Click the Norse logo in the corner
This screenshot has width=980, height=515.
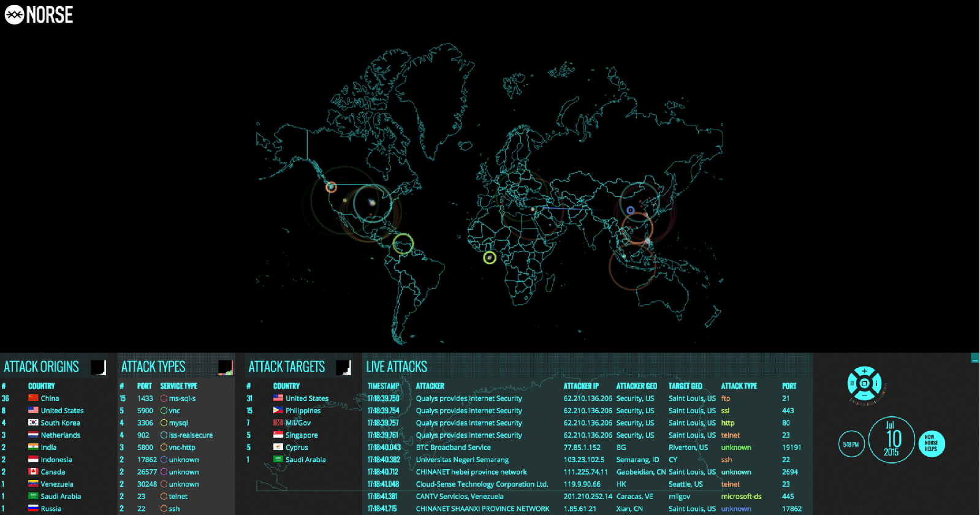39,15
